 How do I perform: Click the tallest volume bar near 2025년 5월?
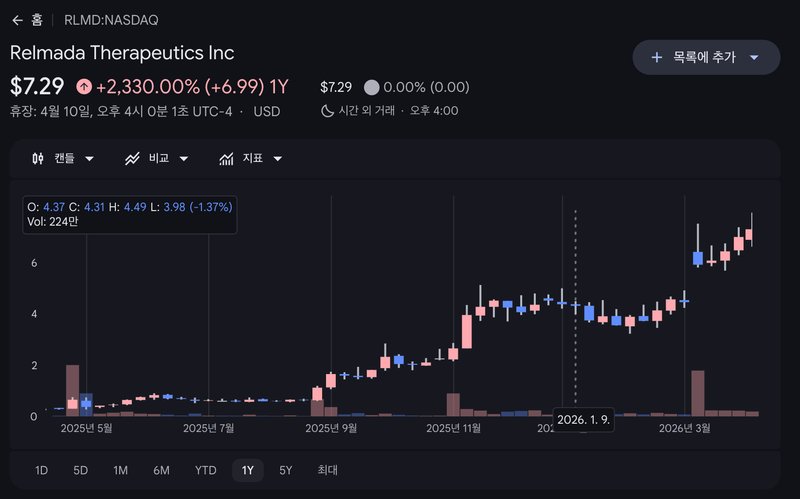click(x=72, y=390)
